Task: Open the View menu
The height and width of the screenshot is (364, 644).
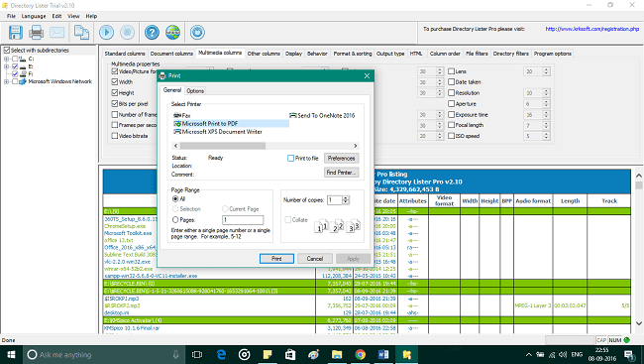Action: (73, 16)
